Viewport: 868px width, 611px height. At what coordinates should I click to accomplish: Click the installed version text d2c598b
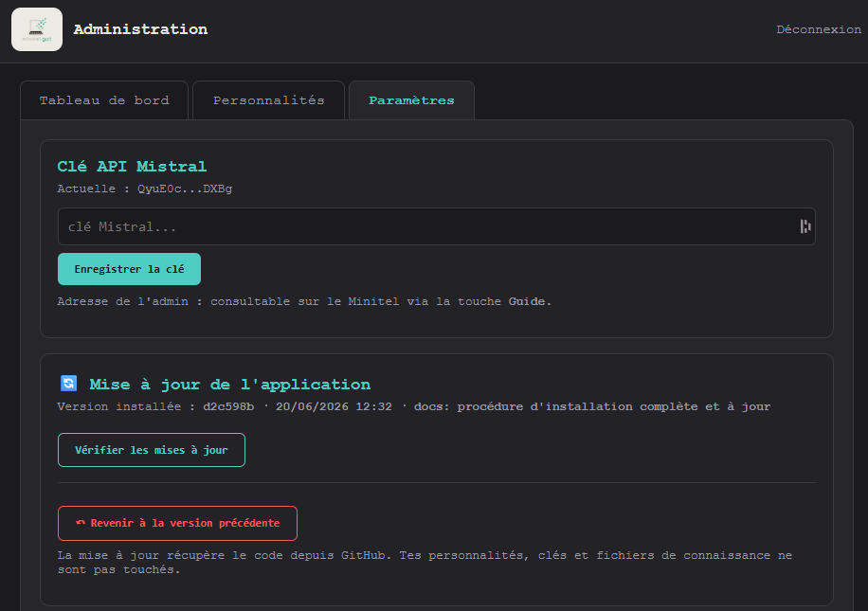[228, 406]
